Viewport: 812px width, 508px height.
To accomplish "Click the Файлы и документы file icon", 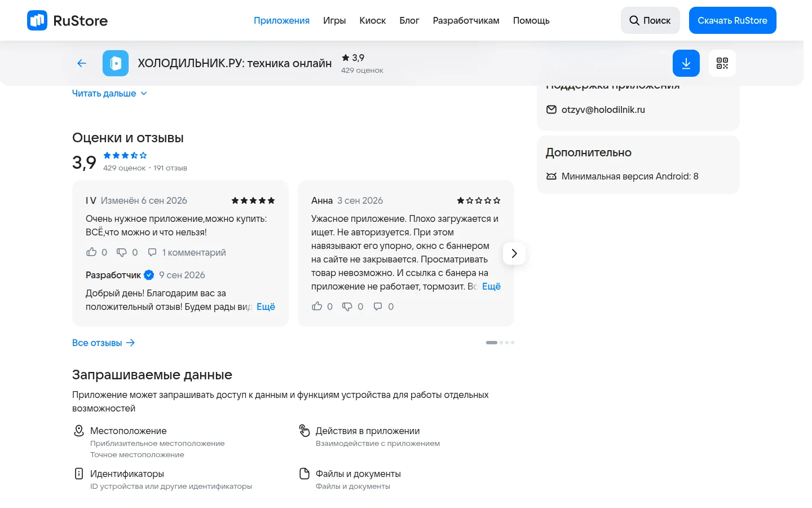I will (x=304, y=474).
